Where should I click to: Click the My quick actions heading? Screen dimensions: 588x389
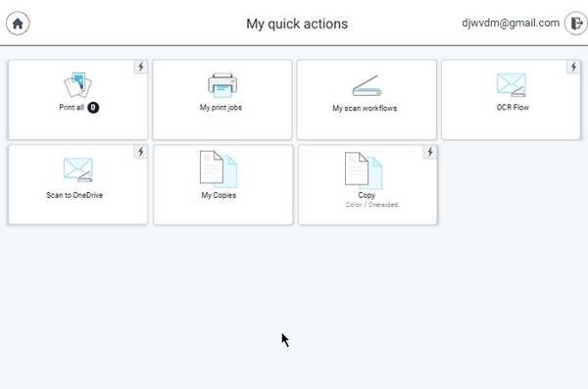click(x=297, y=24)
